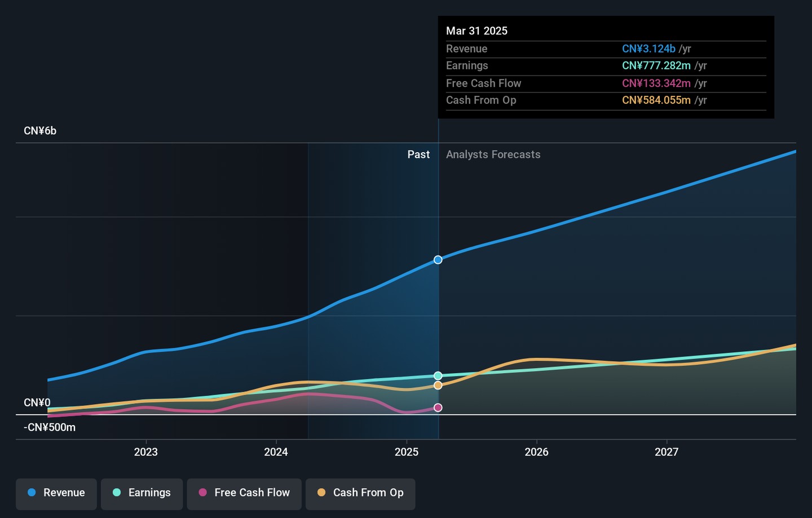Hide the Free Cash Flow series
This screenshot has height=518, width=812.
coord(244,493)
